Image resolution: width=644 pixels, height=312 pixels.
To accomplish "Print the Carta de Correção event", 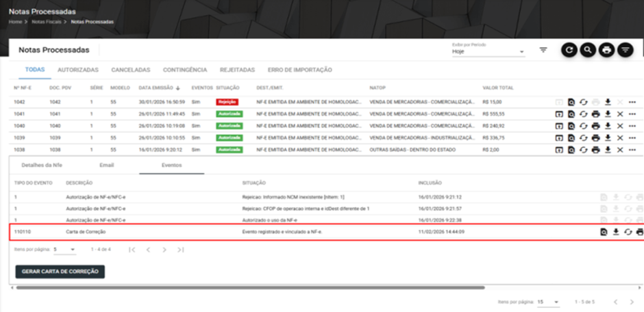I will (639, 232).
